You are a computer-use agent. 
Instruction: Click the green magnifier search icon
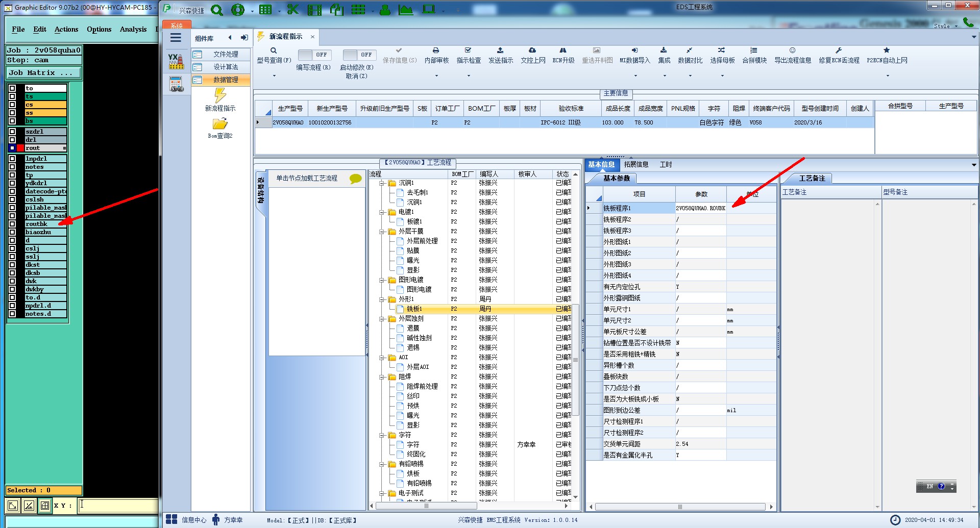217,10
